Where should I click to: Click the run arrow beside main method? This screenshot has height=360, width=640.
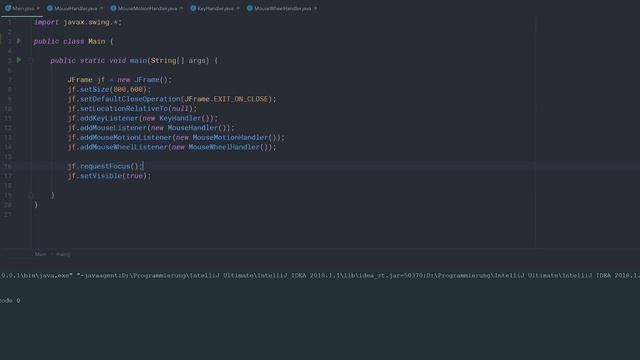(19, 60)
